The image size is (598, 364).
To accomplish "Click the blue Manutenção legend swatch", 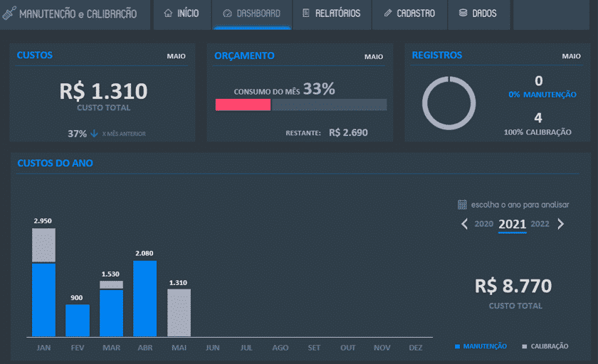I will click(x=457, y=346).
